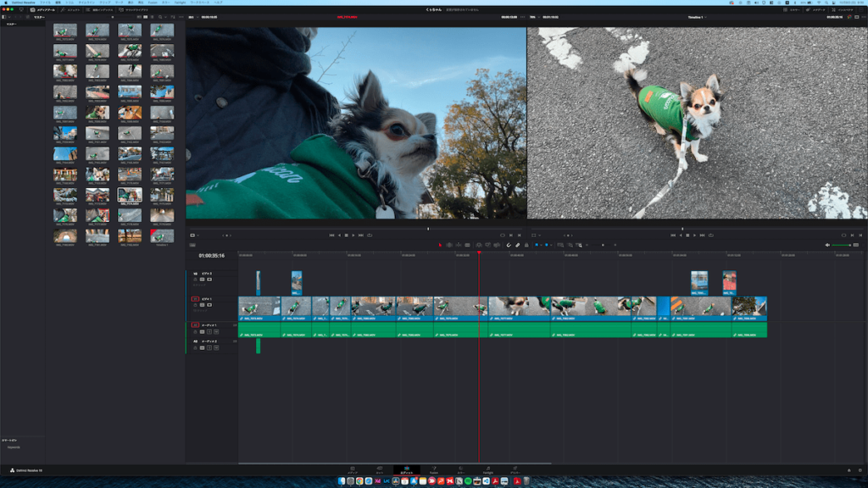Play the timeline viewer
This screenshot has height=488, width=868.
coord(694,236)
